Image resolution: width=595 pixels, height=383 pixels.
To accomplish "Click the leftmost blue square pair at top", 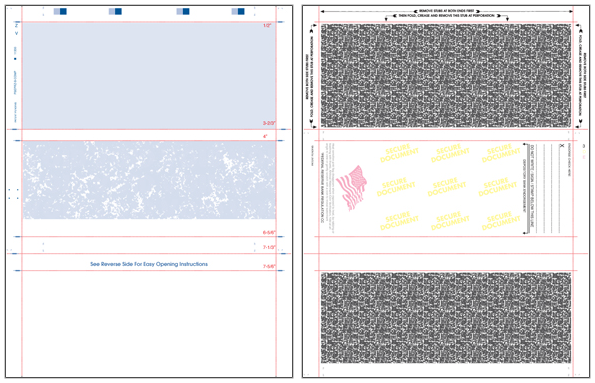I will (60, 11).
